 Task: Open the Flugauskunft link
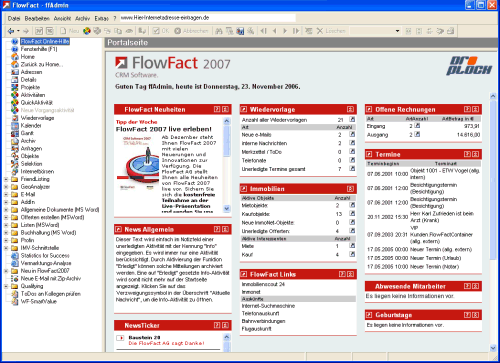(x=257, y=329)
